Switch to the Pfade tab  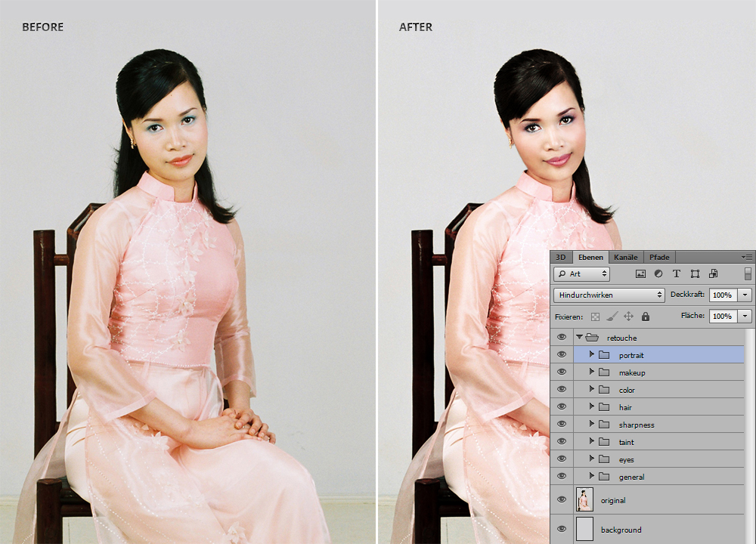coord(659,258)
